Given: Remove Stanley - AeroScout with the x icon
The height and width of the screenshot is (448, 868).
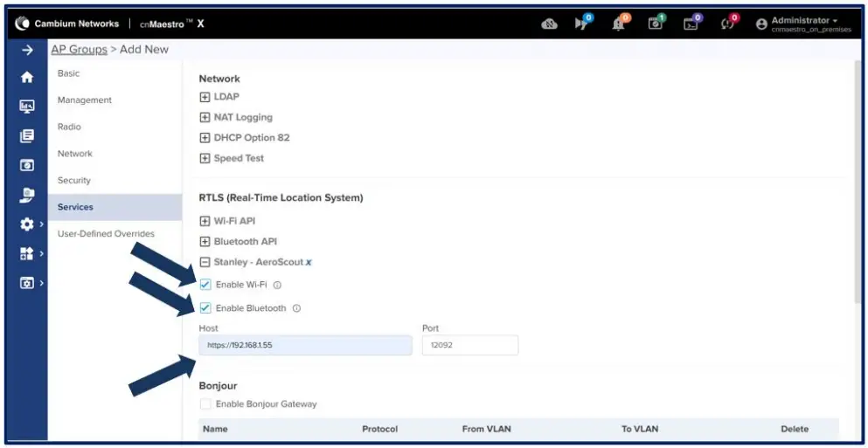Looking at the screenshot, I should (309, 262).
